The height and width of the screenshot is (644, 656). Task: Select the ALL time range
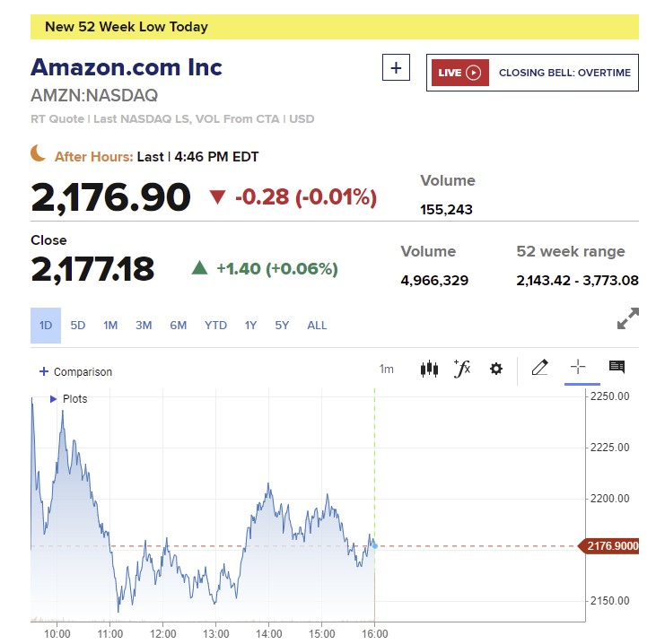click(x=317, y=326)
